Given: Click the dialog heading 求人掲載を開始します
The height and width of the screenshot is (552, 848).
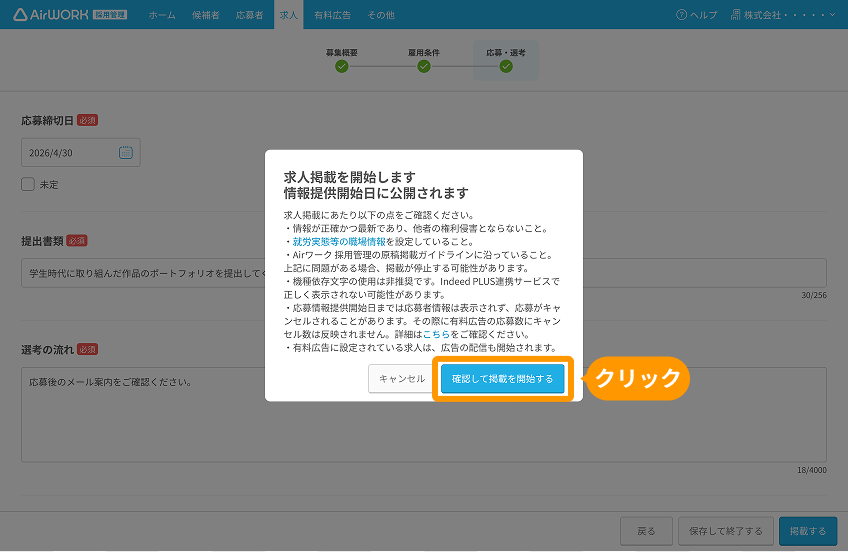Looking at the screenshot, I should (349, 177).
